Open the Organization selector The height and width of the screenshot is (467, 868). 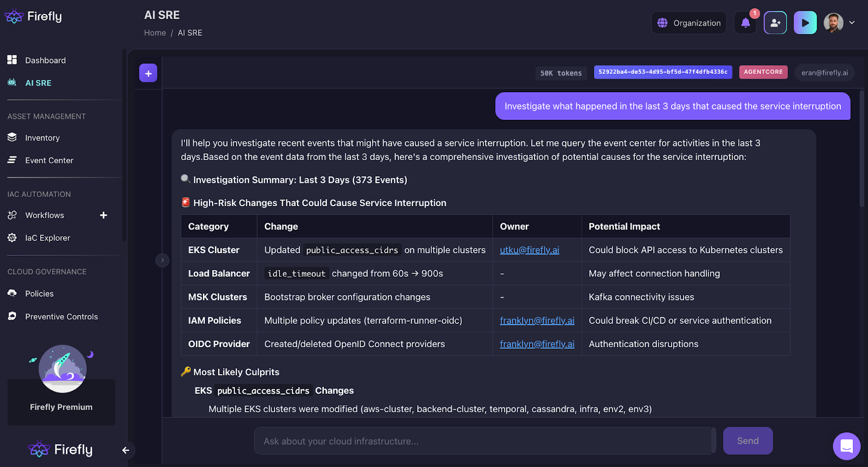(689, 23)
